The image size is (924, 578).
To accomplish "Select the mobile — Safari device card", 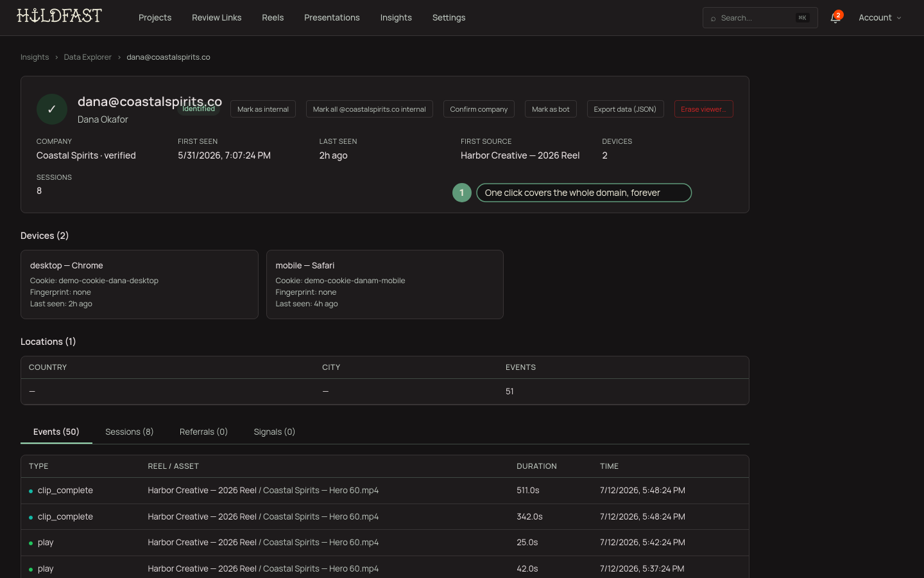I will click(385, 285).
